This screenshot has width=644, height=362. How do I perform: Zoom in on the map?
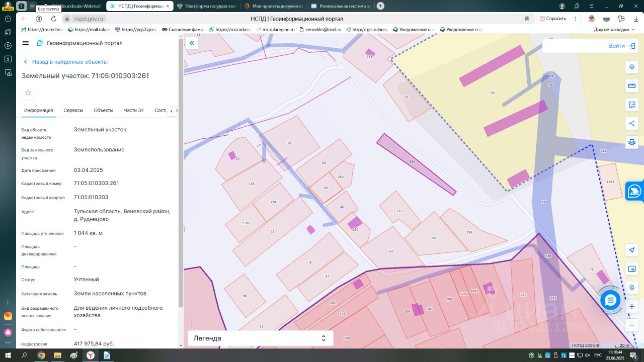click(x=632, y=306)
